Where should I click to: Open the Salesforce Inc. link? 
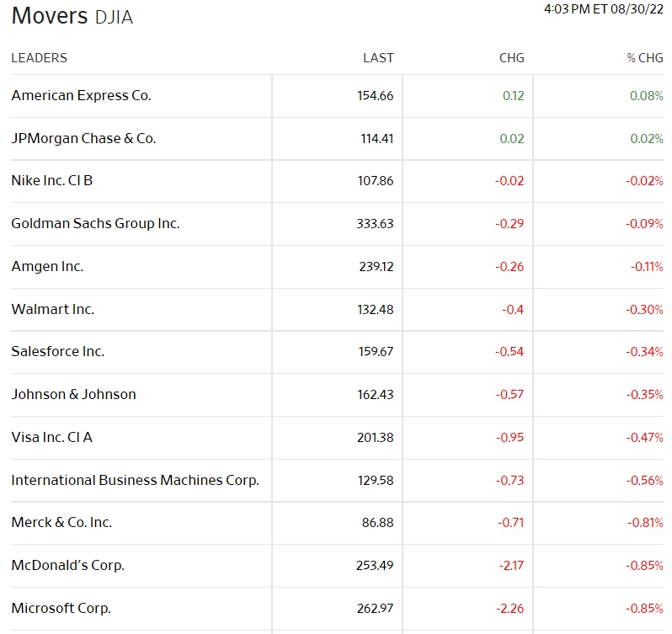58,351
